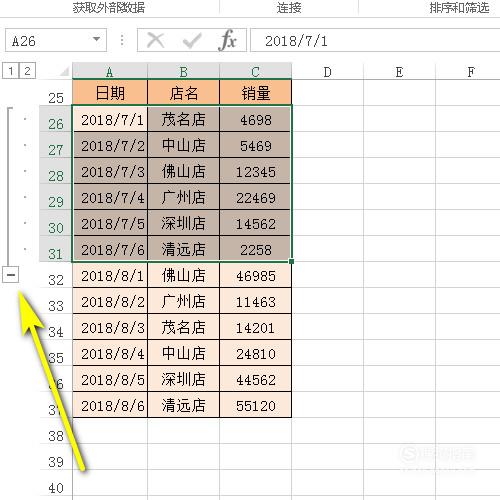The image size is (500, 500).
Task: Click sales value 44562
Action: [255, 379]
